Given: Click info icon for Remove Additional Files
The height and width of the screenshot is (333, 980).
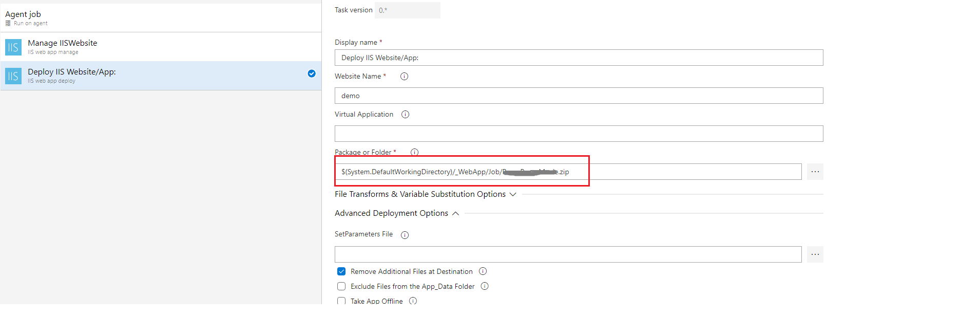Looking at the screenshot, I should 483,271.
